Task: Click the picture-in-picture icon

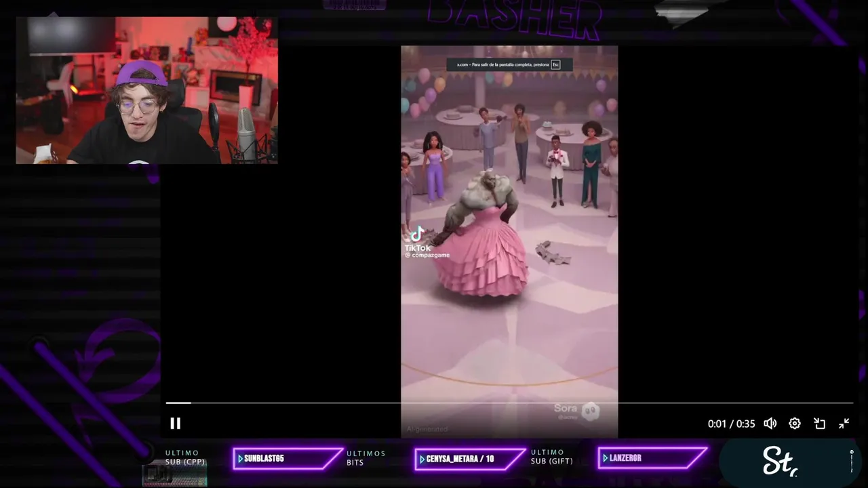Action: point(819,424)
